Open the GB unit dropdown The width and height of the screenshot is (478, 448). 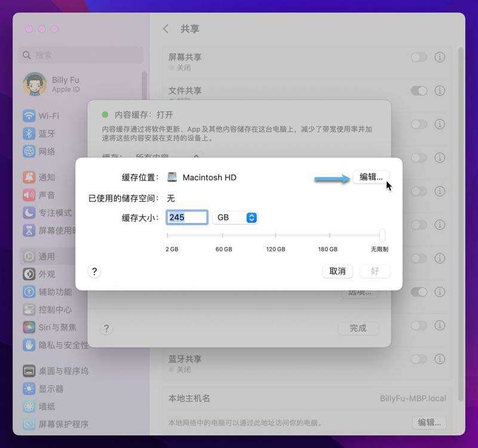234,217
